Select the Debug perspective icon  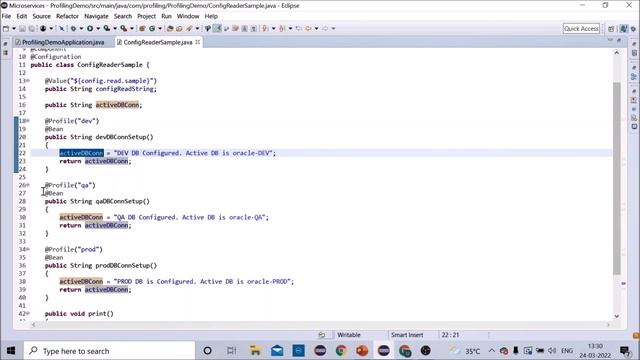point(633,29)
